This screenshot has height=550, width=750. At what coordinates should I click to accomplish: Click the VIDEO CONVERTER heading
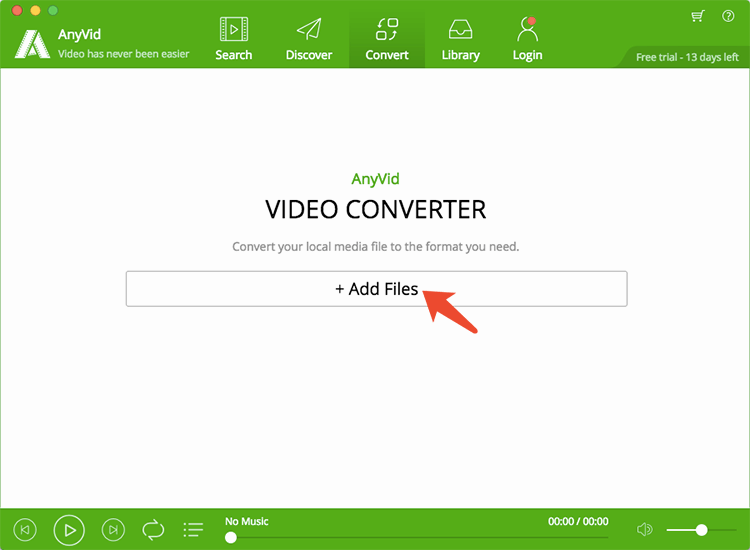(x=376, y=209)
